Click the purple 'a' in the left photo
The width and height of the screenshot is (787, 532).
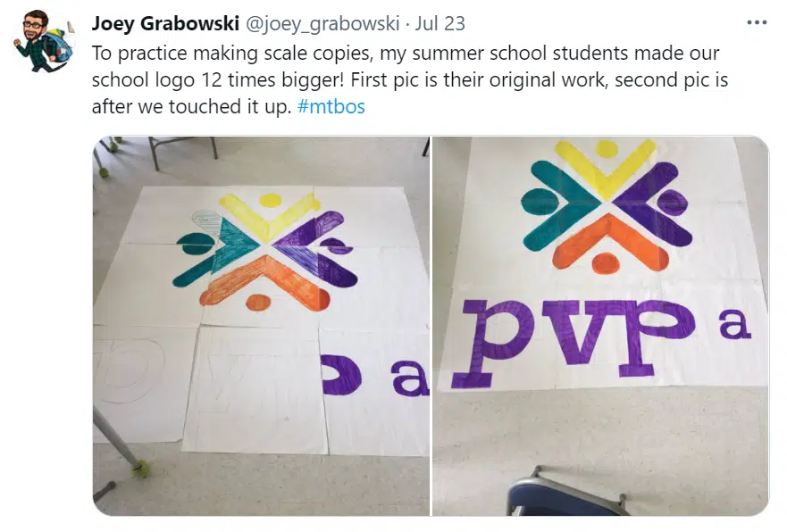click(x=410, y=377)
